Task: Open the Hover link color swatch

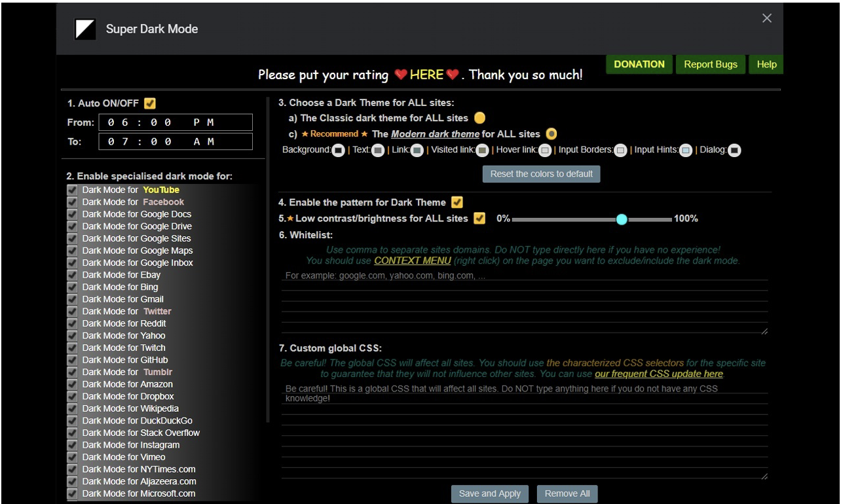Action: 544,151
